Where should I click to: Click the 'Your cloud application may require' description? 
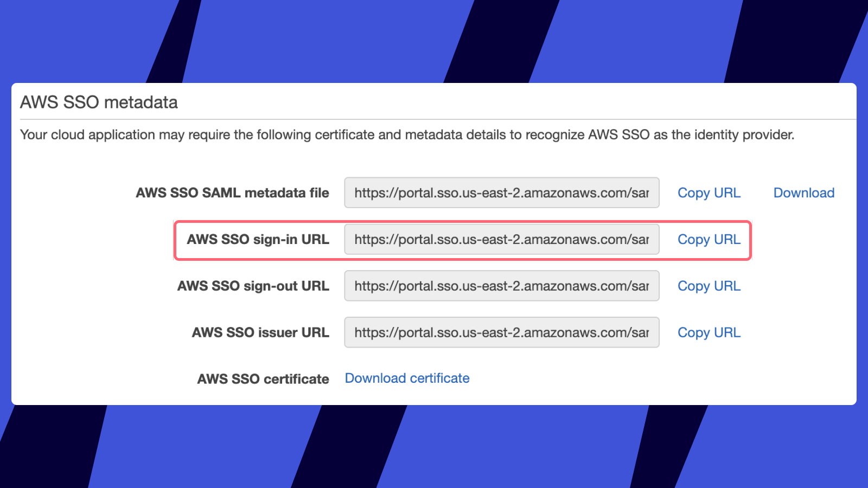pyautogui.click(x=407, y=135)
